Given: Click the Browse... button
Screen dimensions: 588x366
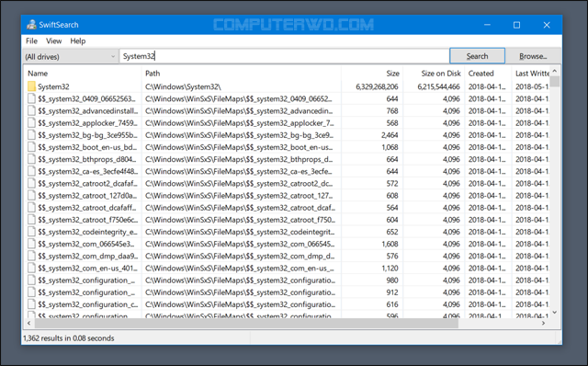Looking at the screenshot, I should (x=533, y=56).
